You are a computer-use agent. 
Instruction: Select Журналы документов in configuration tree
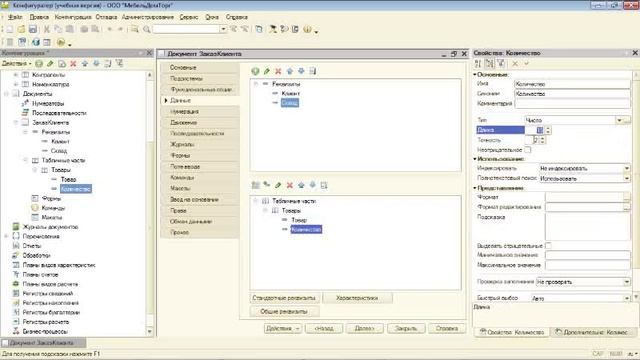pos(50,227)
